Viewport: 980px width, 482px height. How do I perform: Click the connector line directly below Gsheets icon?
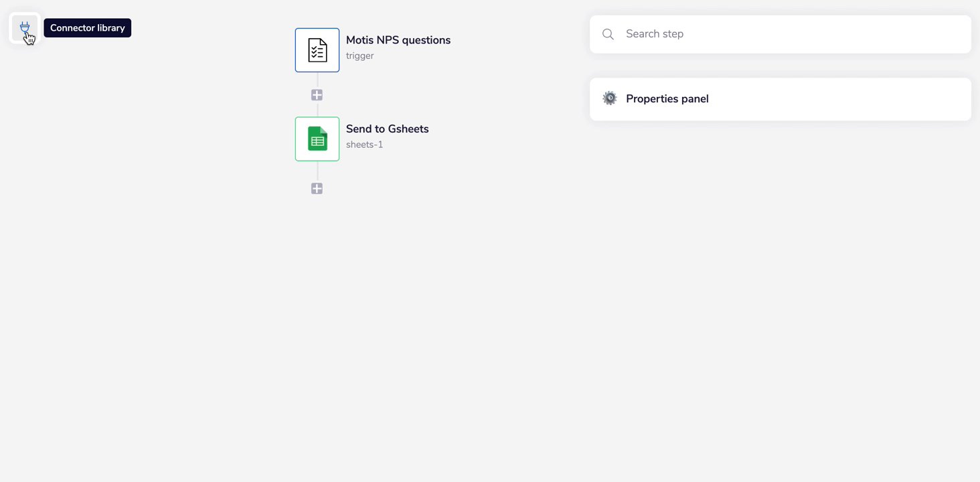click(x=317, y=171)
